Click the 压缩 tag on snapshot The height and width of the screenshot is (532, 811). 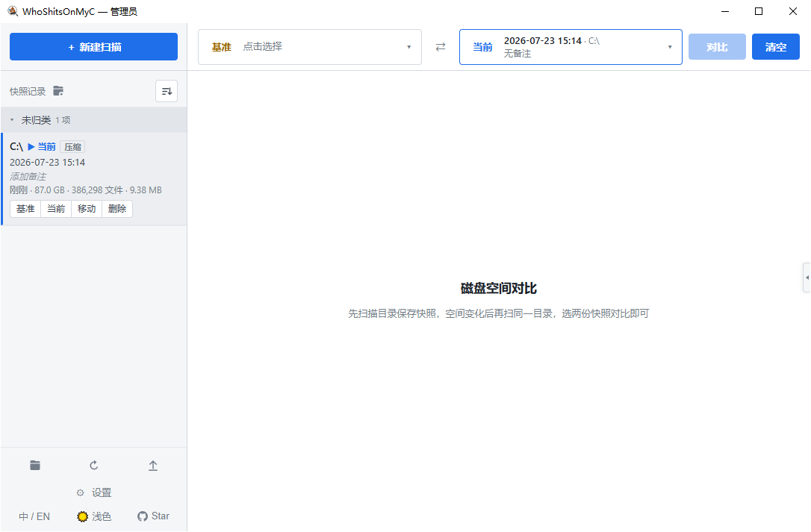72,147
